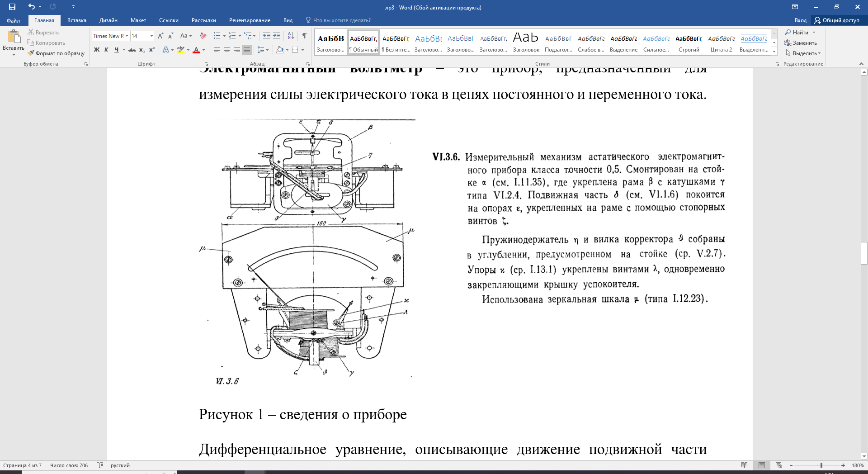This screenshot has width=868, height=474.
Task: Toggle superscript x² formatting
Action: pos(151,50)
